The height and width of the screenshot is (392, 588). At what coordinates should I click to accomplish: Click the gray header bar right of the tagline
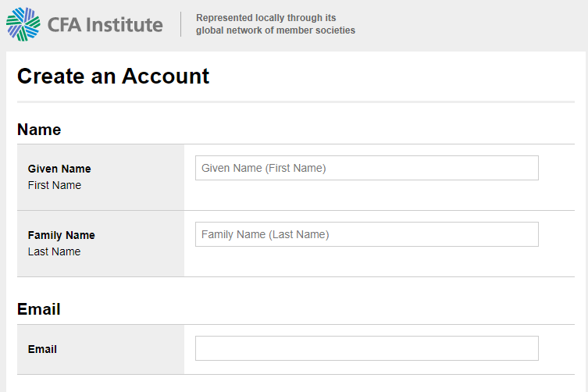pyautogui.click(x=469, y=25)
